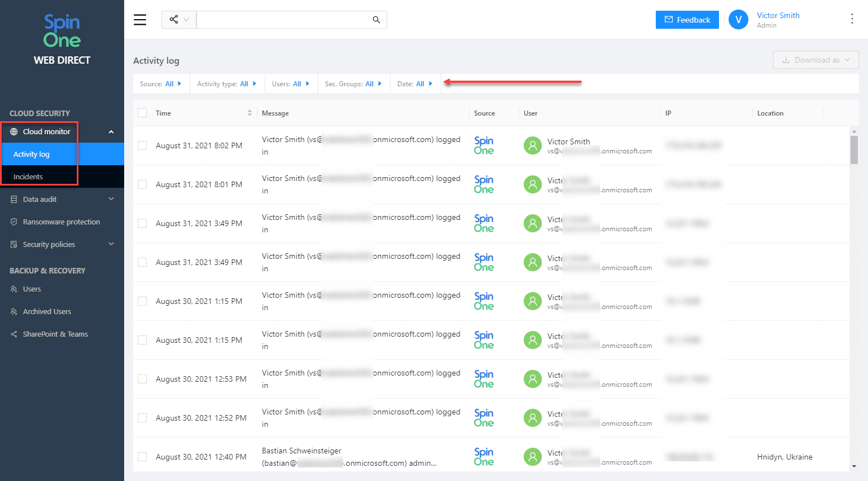Open the three-dot options menu

pos(852,19)
